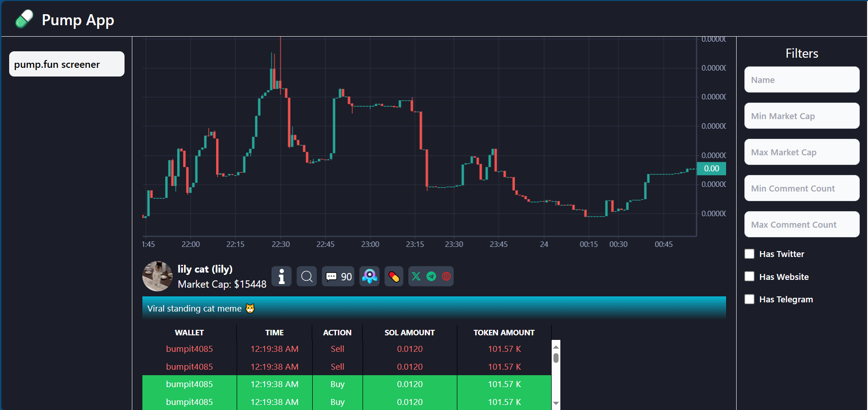Click the first bumpit4085 wallet link
This screenshot has height=410, width=868.
pyautogui.click(x=189, y=349)
